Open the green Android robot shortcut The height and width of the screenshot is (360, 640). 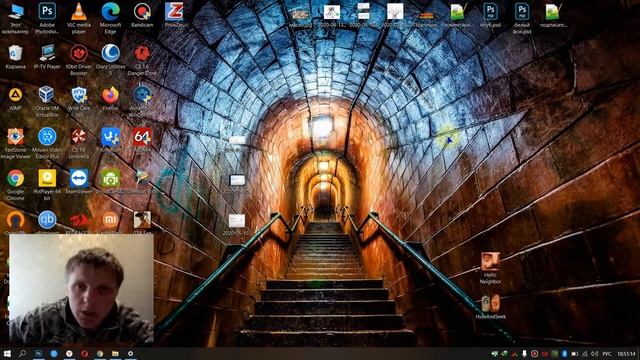coord(111,178)
